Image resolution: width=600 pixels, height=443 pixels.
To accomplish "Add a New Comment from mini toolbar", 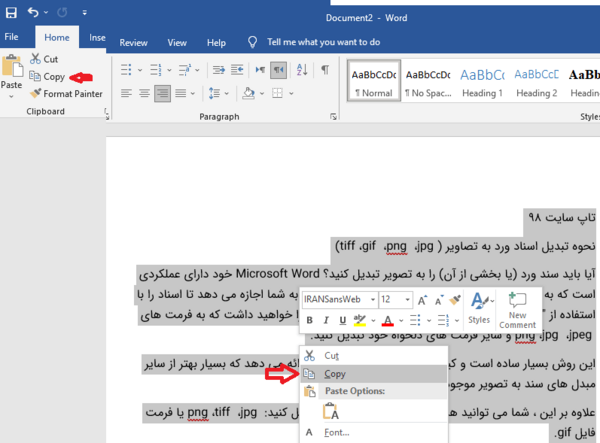I will (517, 310).
